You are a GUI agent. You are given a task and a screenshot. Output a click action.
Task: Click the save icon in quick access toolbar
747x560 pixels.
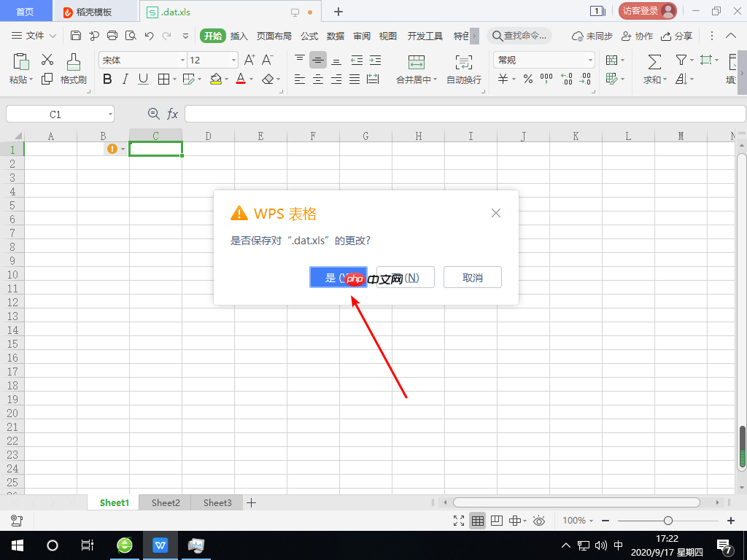pos(76,35)
